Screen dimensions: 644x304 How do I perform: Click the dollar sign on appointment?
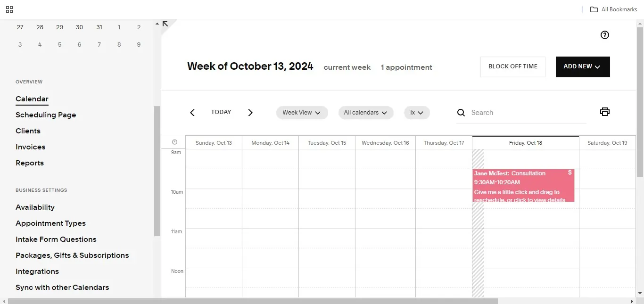tap(570, 173)
